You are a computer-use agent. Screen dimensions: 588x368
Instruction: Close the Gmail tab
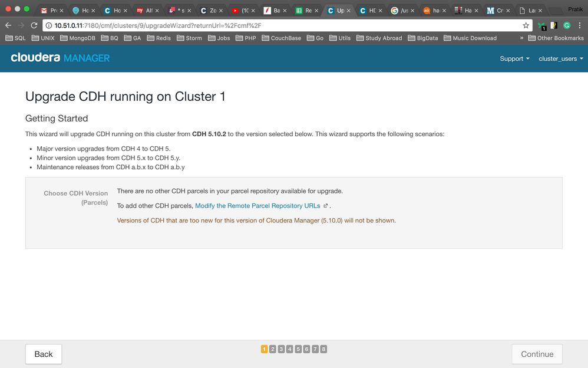coord(61,11)
